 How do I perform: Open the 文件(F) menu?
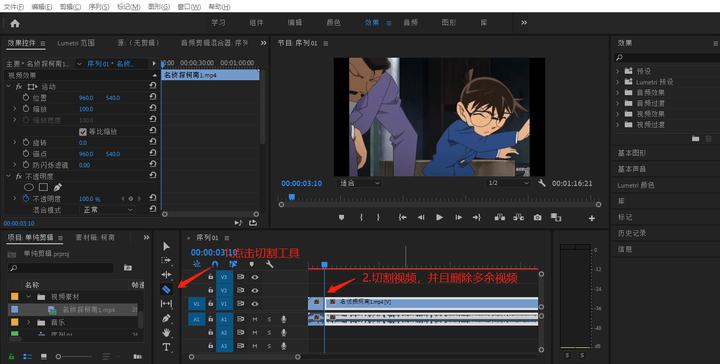point(13,7)
